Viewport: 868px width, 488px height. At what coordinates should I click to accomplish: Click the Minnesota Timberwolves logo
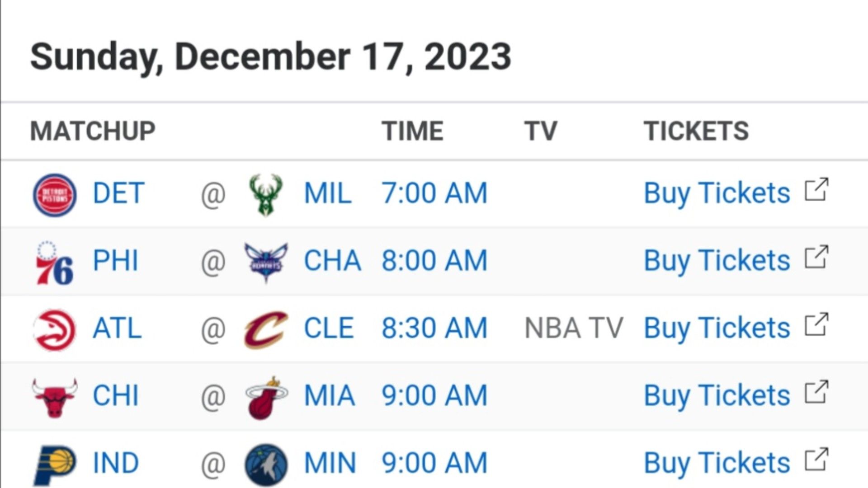click(266, 465)
